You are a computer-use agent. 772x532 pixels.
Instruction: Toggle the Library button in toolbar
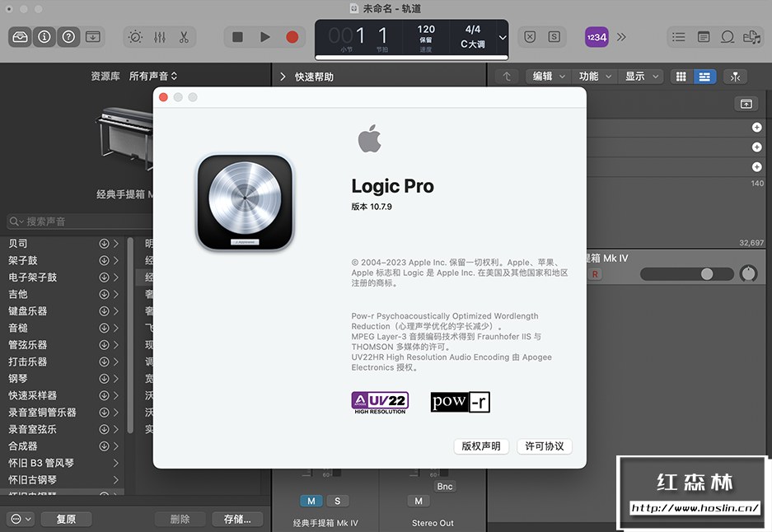point(21,37)
